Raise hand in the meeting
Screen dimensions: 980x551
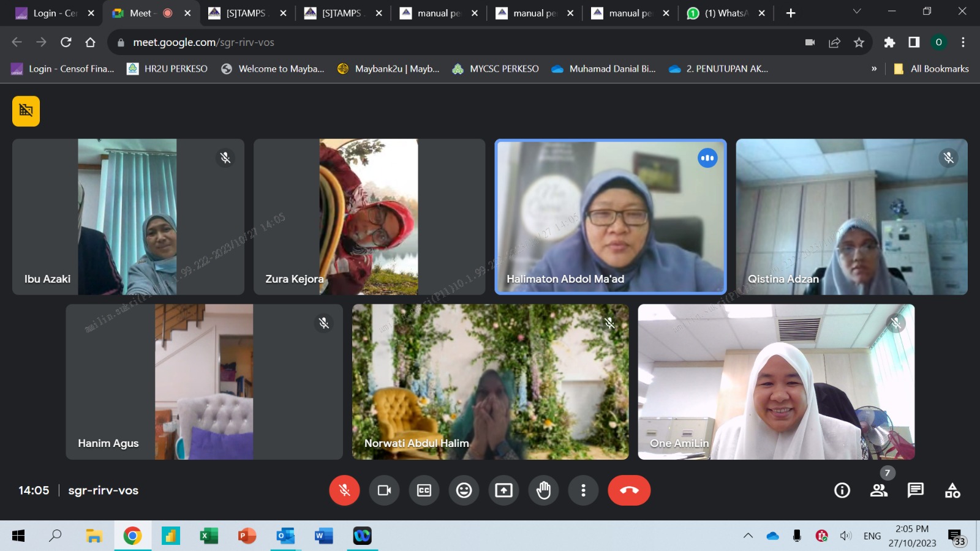[x=543, y=490]
